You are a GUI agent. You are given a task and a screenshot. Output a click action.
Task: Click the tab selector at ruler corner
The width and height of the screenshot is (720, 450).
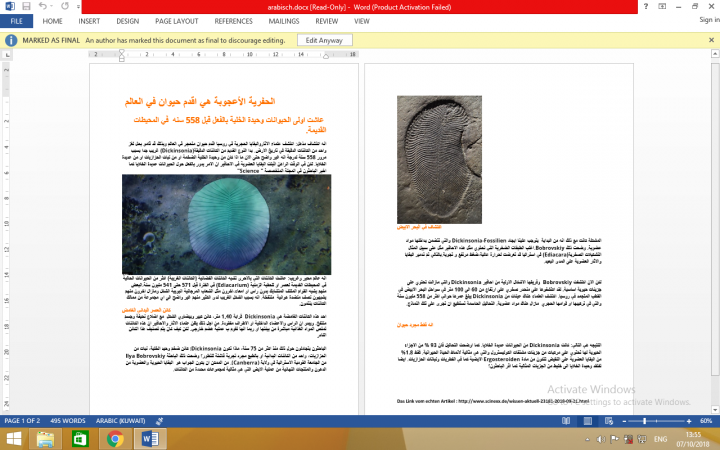point(7,55)
